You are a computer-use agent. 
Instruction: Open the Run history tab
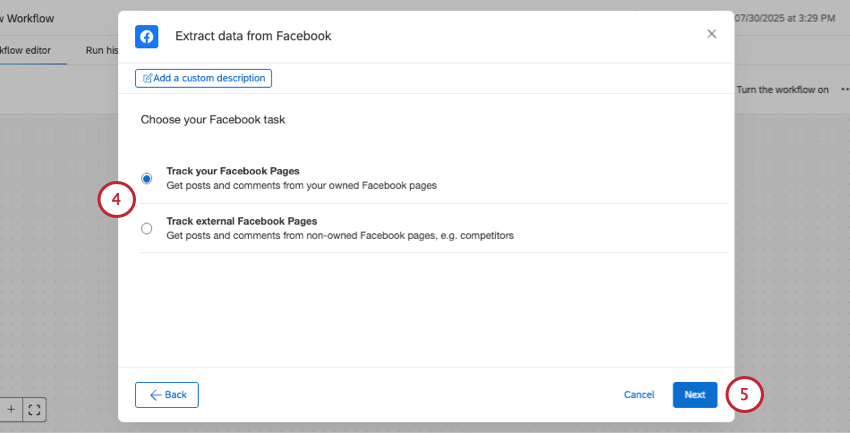(102, 50)
